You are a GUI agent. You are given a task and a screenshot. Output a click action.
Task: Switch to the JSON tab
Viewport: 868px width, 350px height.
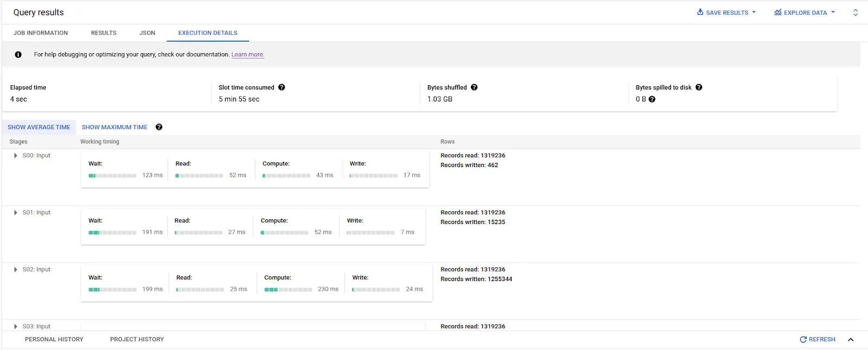[147, 33]
